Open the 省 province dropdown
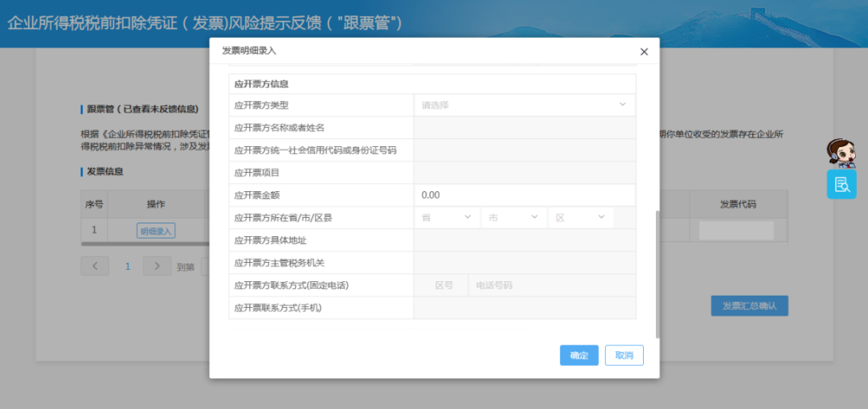This screenshot has height=409, width=868. click(x=448, y=218)
